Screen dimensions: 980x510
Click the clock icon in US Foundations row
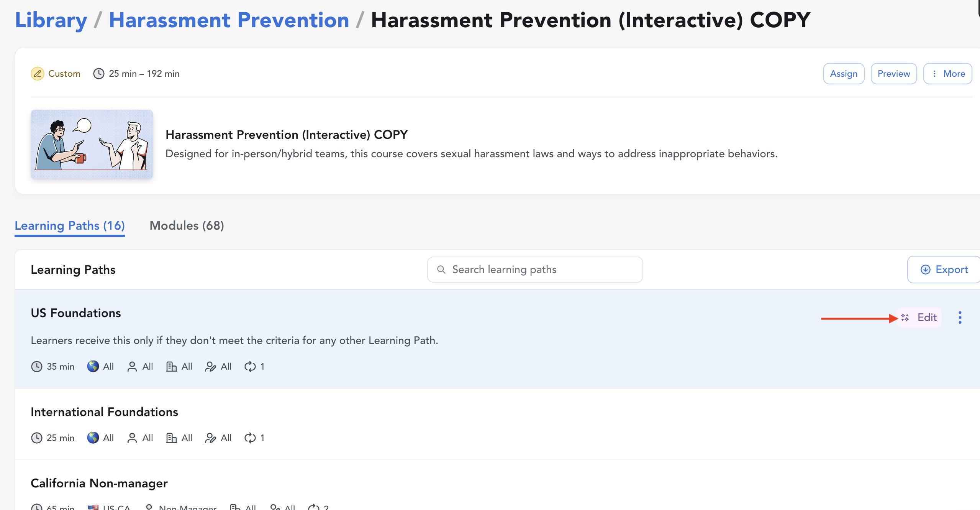[x=36, y=367]
